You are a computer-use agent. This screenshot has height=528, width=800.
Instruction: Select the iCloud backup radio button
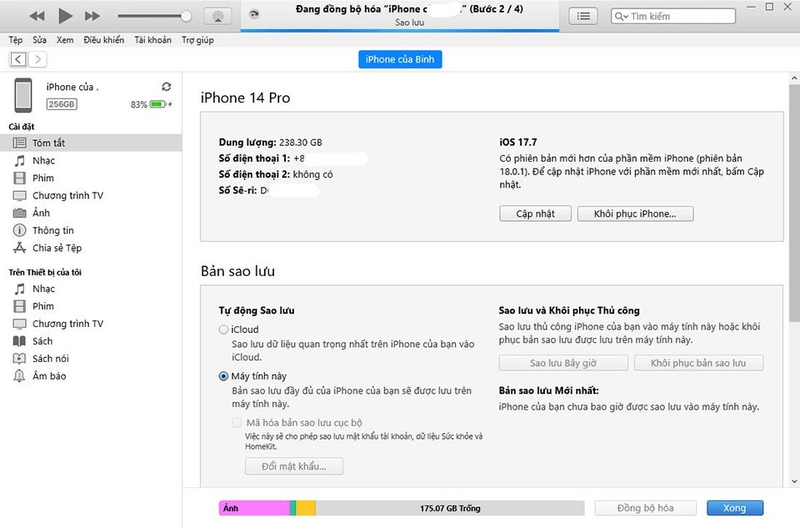point(223,330)
